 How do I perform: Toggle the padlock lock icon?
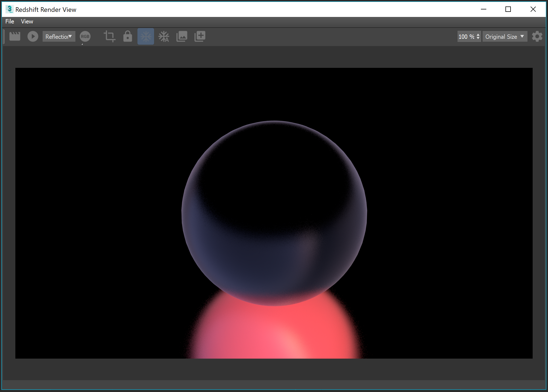point(128,36)
